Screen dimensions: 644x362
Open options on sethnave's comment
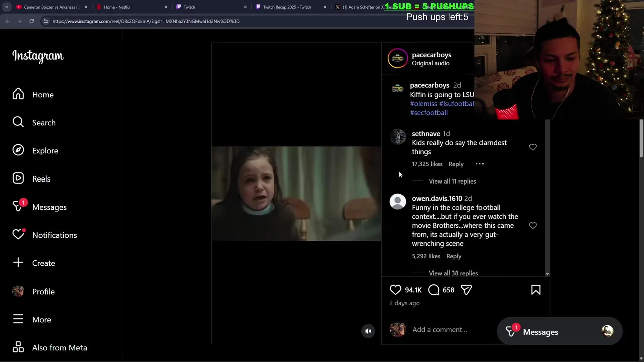pyautogui.click(x=480, y=164)
